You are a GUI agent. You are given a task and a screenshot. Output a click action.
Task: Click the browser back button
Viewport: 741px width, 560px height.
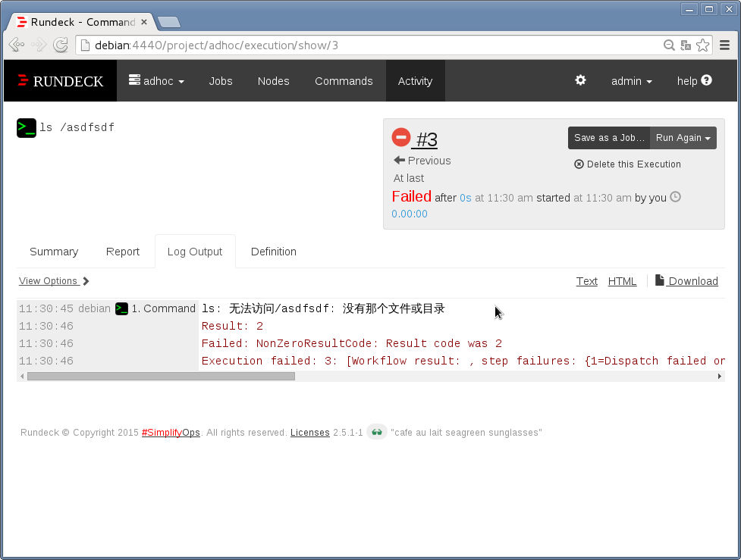coord(17,45)
